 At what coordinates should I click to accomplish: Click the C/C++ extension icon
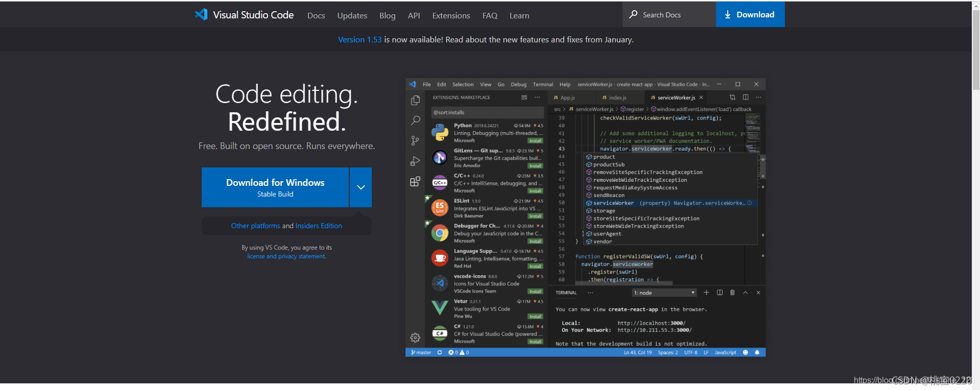coord(440,183)
